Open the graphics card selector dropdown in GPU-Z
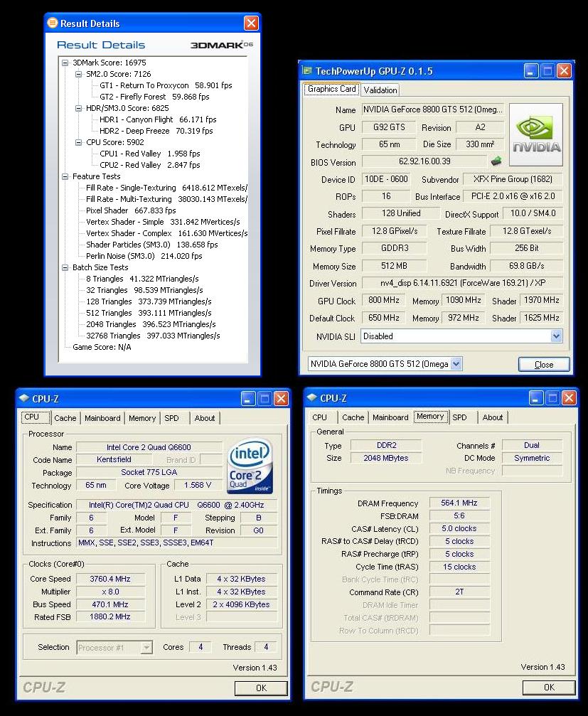The height and width of the screenshot is (716, 588). 456,364
